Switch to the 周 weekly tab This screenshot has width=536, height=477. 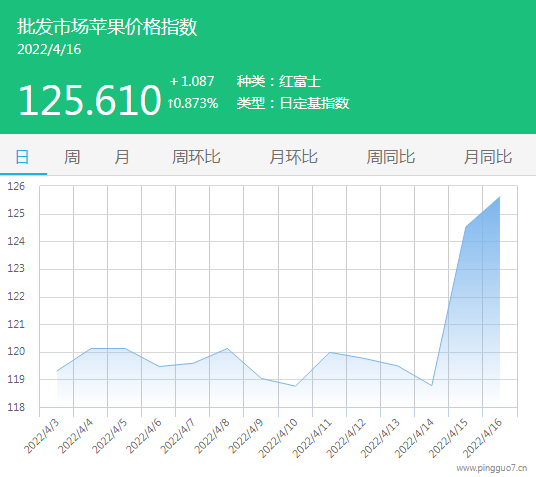pyautogui.click(x=72, y=157)
